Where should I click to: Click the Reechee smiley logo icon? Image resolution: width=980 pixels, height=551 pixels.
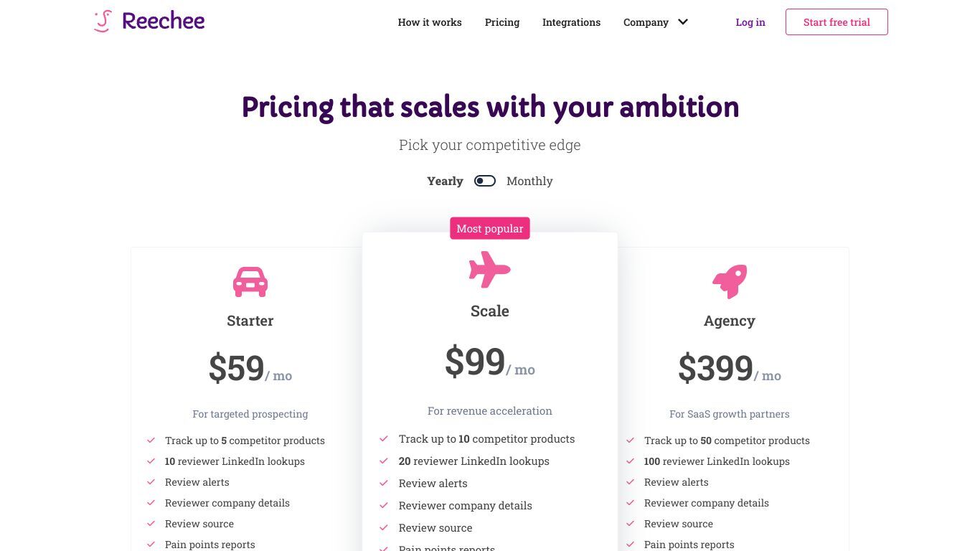click(103, 21)
